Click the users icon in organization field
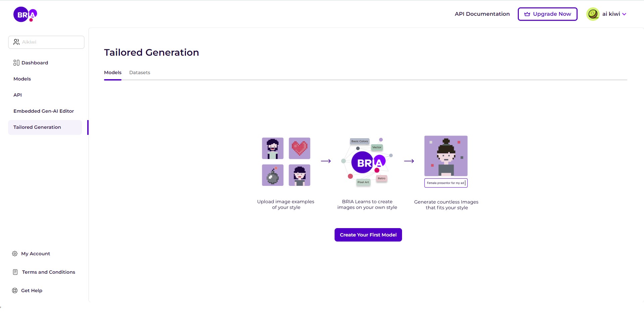The height and width of the screenshot is (317, 644). (x=16, y=42)
